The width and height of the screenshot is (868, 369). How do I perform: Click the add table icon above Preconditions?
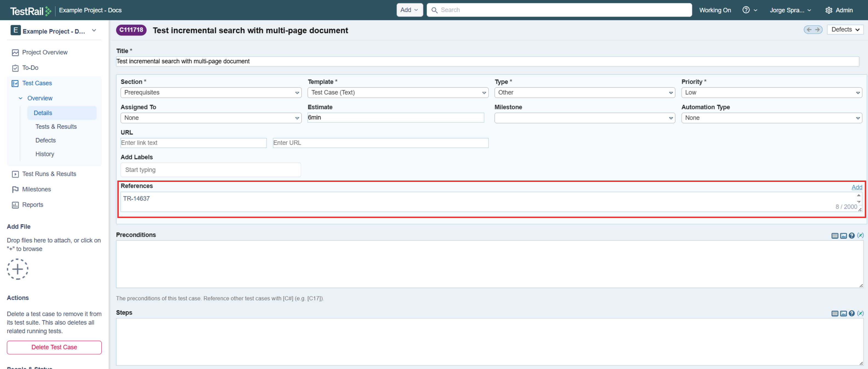[x=834, y=236]
